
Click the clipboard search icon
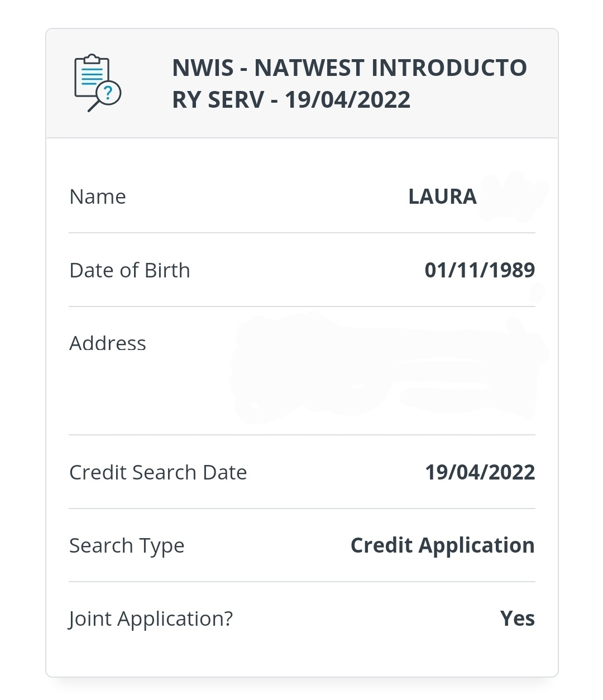pos(98,83)
